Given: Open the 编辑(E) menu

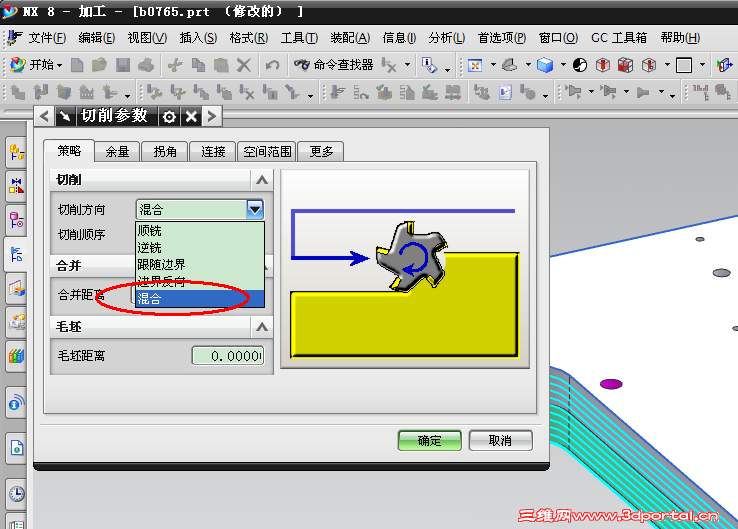Looking at the screenshot, I should tap(96, 38).
